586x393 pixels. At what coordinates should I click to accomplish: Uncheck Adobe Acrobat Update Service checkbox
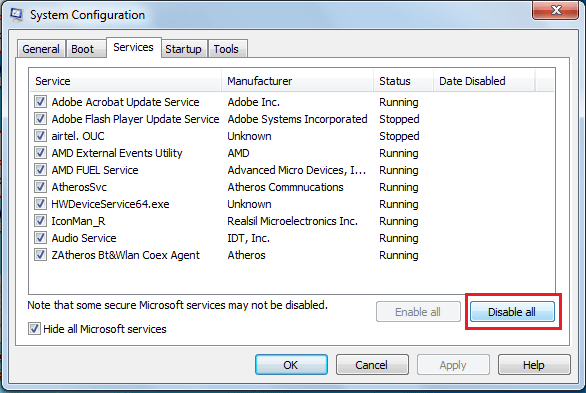[40, 102]
